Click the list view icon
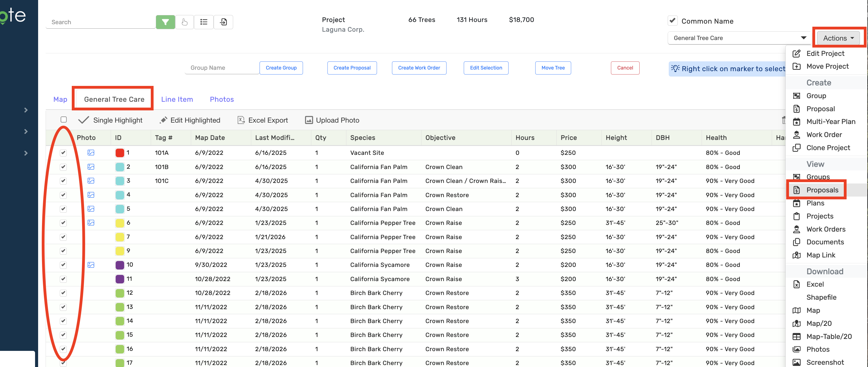868x367 pixels. coord(204,22)
